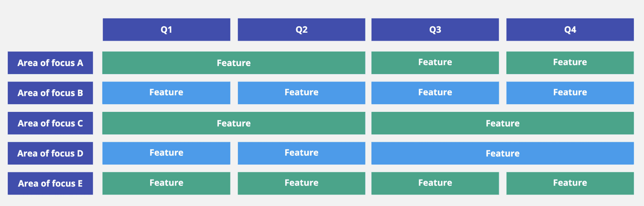
Task: Click the Area of focus E label
Action: [50, 183]
